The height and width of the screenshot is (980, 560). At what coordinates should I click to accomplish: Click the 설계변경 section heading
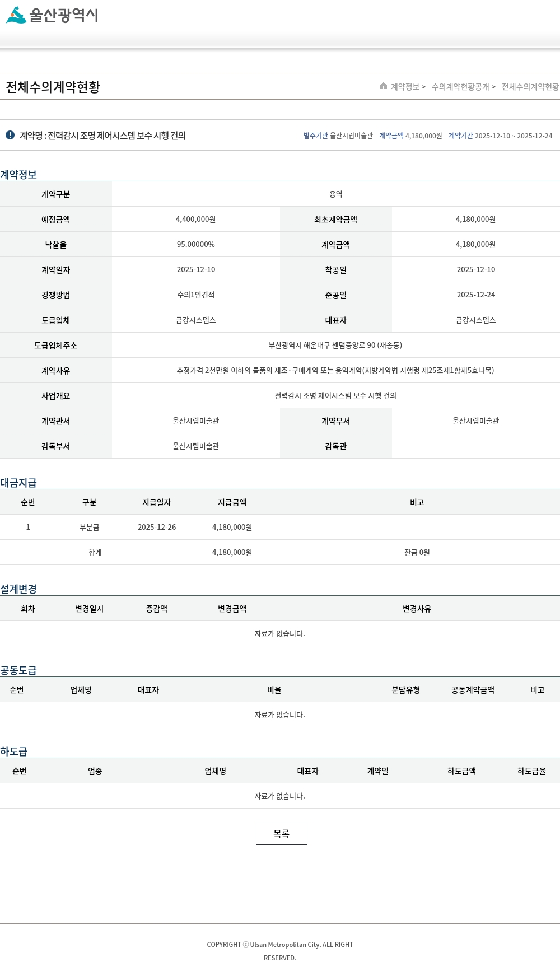point(18,589)
